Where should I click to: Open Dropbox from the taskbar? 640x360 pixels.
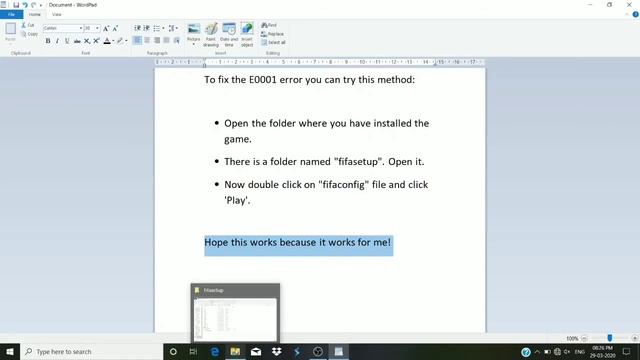click(x=276, y=351)
